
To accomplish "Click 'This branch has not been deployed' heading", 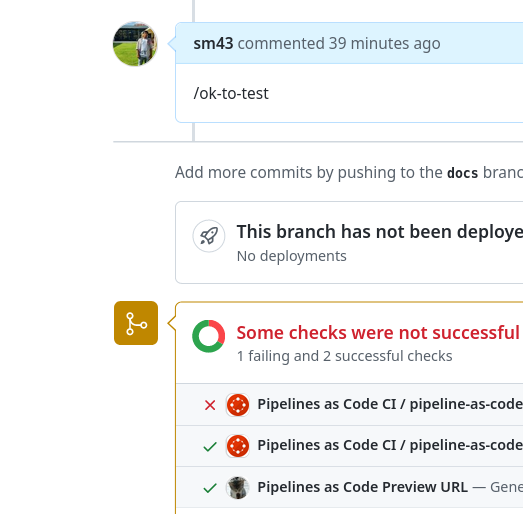I will 380,231.
